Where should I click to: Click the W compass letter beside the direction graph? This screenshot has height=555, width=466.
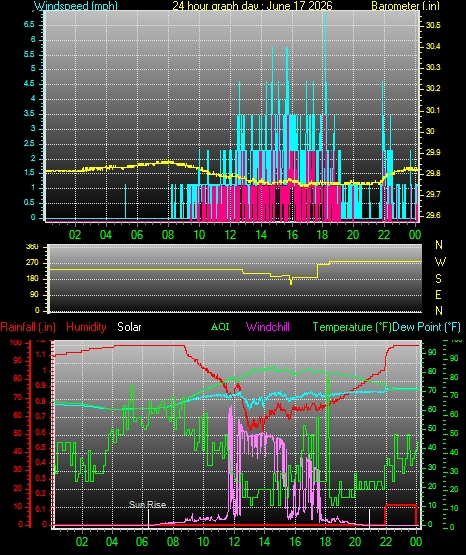point(440,262)
